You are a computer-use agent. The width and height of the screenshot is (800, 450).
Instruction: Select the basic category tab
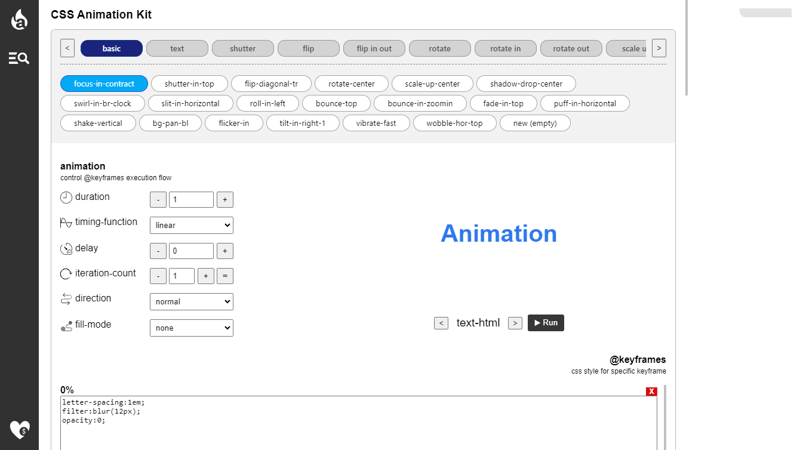(x=111, y=48)
